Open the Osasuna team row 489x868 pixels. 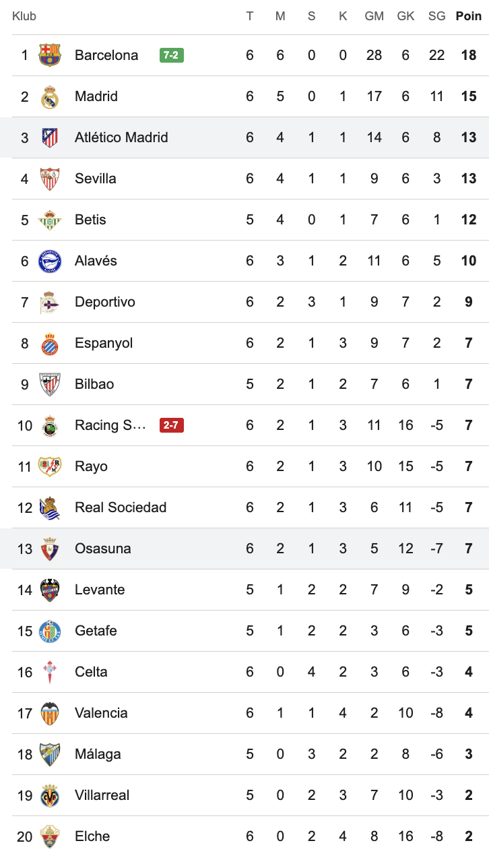pos(244,549)
